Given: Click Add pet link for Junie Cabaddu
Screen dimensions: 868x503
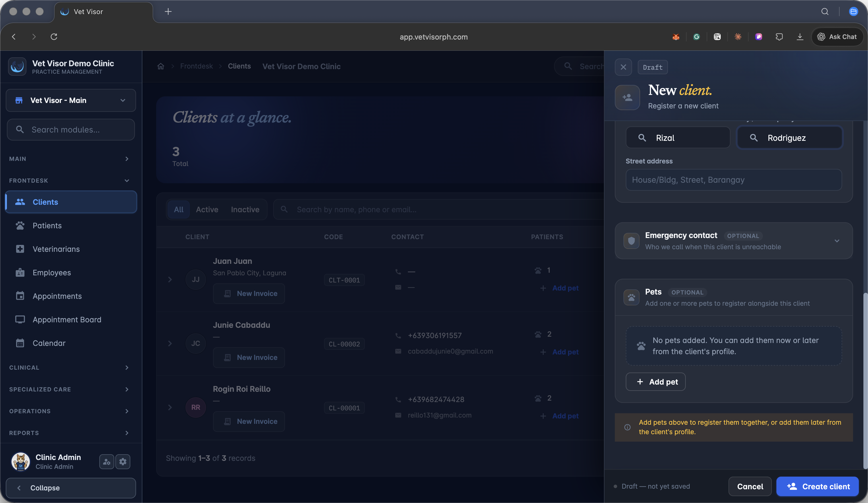Looking at the screenshot, I should pos(559,352).
